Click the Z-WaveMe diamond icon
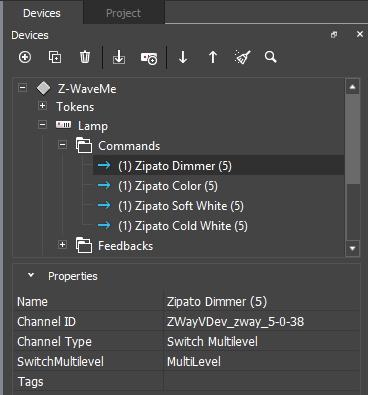 44,88
